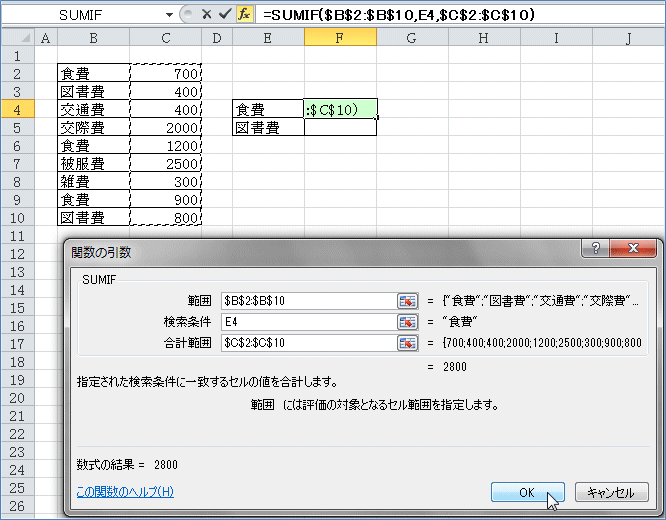Click cell B7 containing 被服費
This screenshot has width=666, height=520.
[93, 163]
